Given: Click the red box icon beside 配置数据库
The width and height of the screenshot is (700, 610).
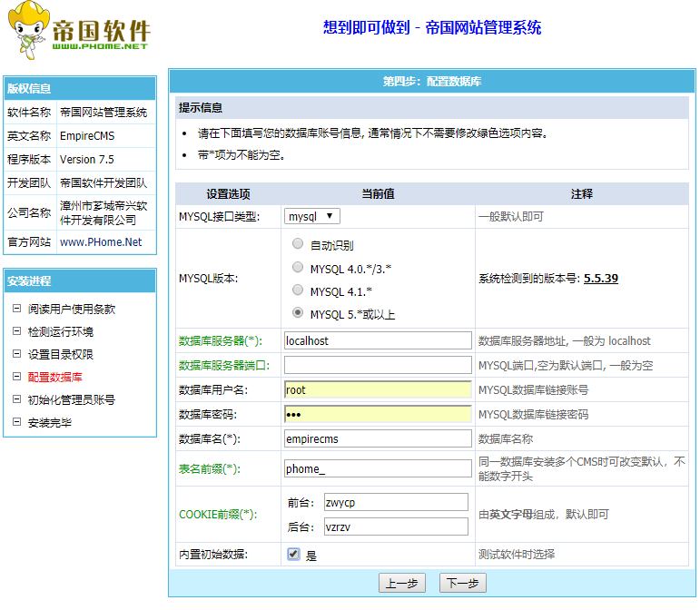Looking at the screenshot, I should pos(16,377).
